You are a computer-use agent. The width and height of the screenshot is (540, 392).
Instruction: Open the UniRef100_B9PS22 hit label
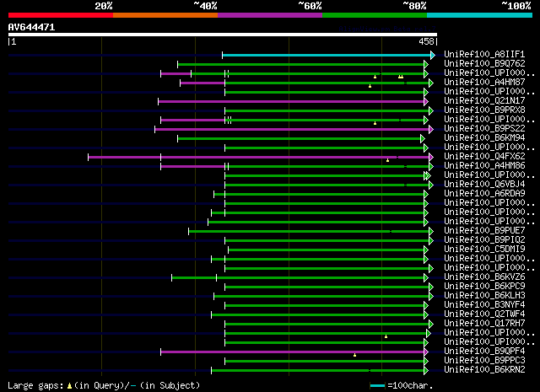coord(484,128)
